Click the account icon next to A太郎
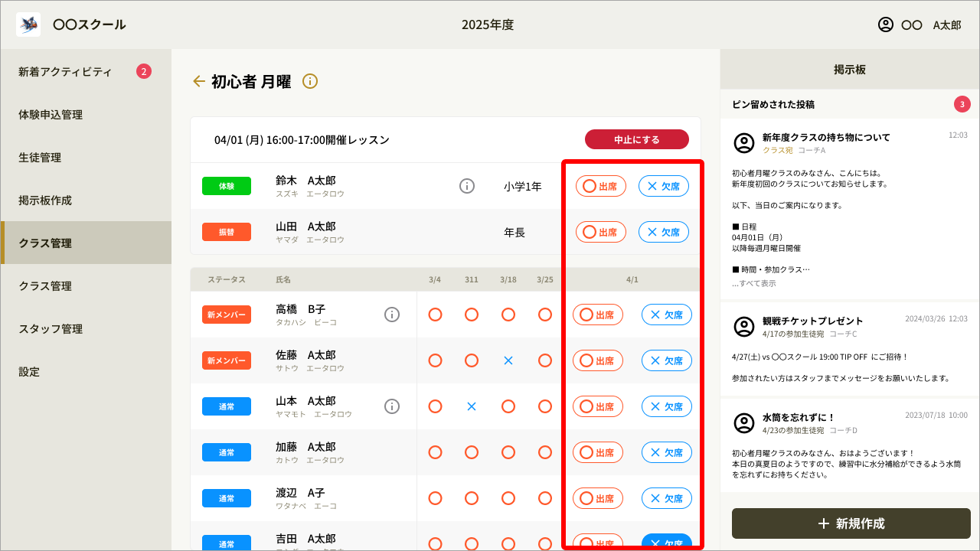The width and height of the screenshot is (980, 551). pos(885,24)
